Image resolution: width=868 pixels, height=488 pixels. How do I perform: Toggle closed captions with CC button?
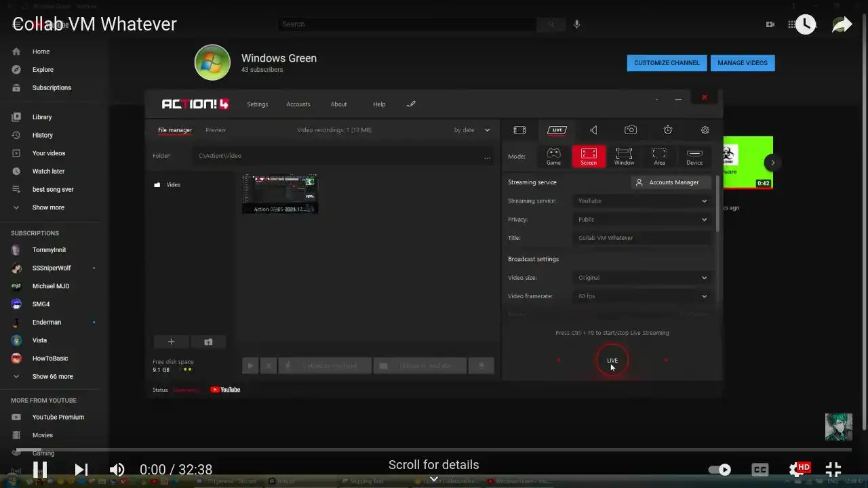pyautogui.click(x=760, y=469)
